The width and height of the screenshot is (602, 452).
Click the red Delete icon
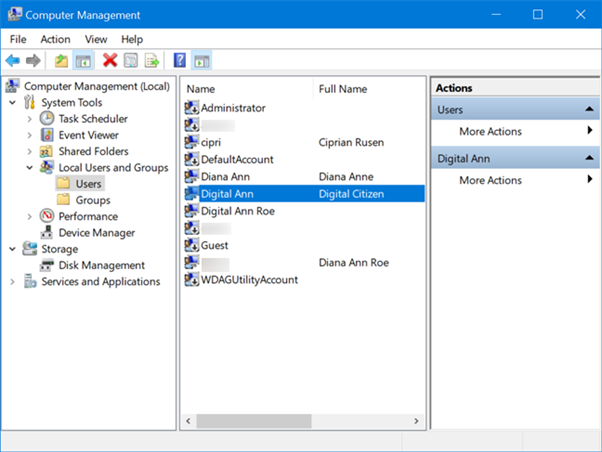pyautogui.click(x=110, y=61)
